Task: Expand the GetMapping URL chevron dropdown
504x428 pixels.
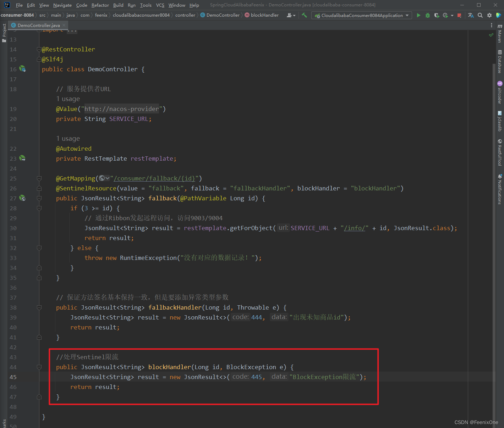Action: tap(108, 178)
